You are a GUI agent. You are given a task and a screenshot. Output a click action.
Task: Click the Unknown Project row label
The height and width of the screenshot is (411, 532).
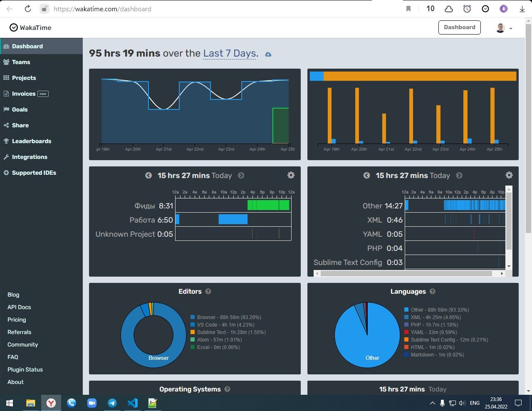click(x=125, y=234)
